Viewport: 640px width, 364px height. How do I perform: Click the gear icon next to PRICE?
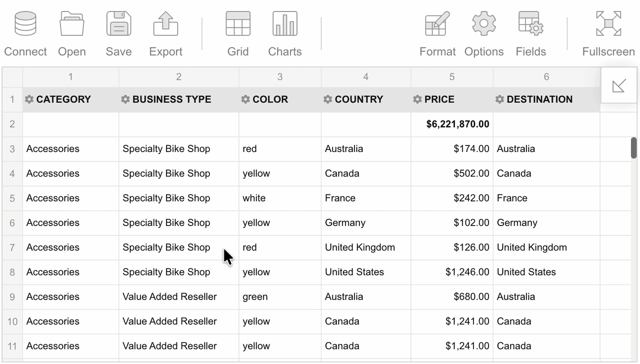coord(417,99)
